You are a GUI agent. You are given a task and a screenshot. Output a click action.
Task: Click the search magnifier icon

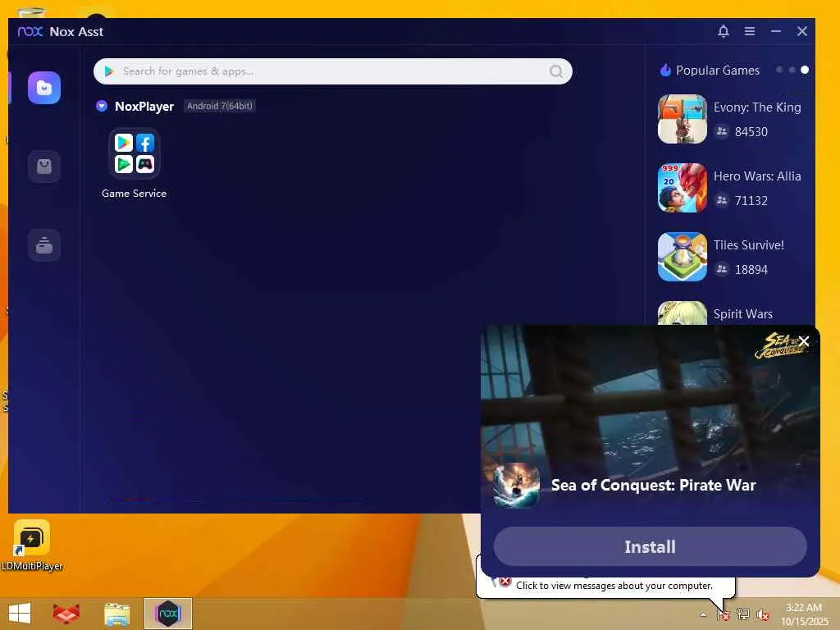(556, 71)
